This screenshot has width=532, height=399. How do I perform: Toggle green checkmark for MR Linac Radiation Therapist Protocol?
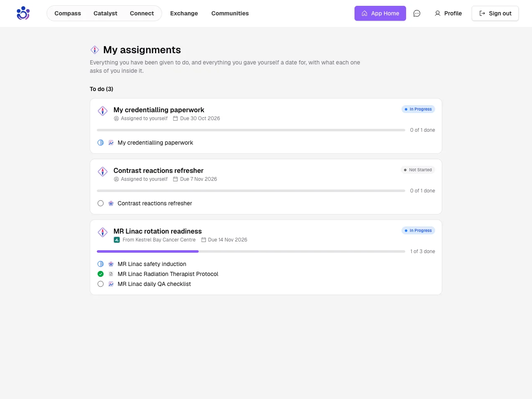point(101,274)
